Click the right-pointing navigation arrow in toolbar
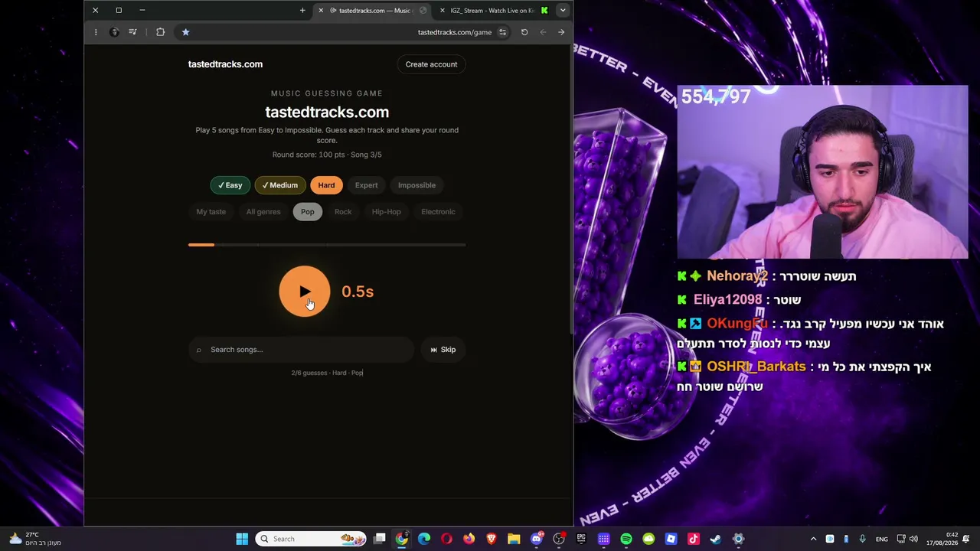 click(561, 32)
